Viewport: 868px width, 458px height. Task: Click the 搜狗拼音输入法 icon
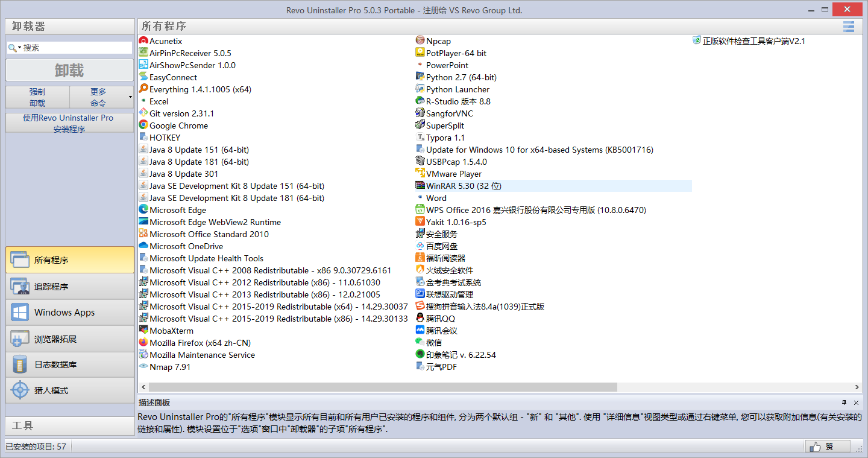point(420,307)
